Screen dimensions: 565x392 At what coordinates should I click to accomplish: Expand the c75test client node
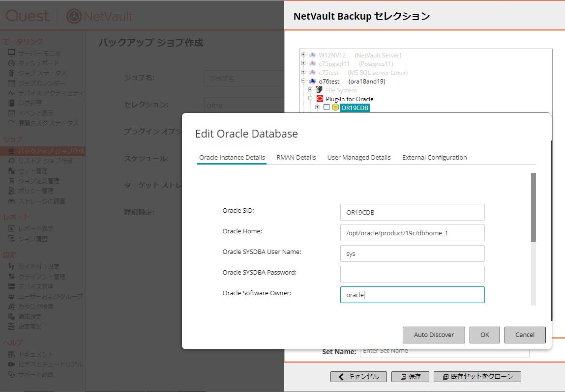coord(303,72)
